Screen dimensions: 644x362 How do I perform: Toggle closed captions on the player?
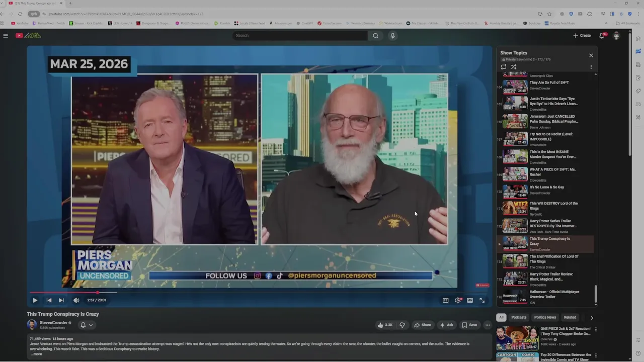445,300
